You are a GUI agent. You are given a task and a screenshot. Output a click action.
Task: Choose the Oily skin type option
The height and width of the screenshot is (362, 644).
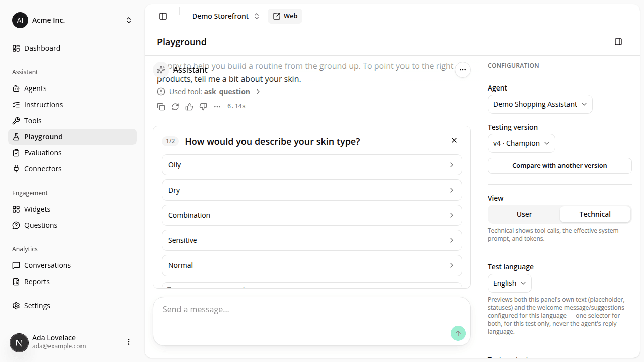pos(312,165)
